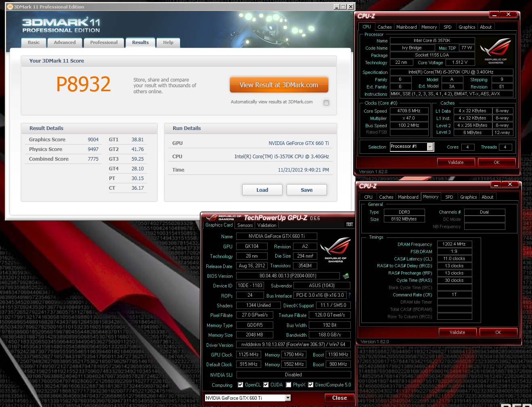Switch to CPU tab in lower CPU-Z window
The height and width of the screenshot is (407, 532).
(369, 197)
